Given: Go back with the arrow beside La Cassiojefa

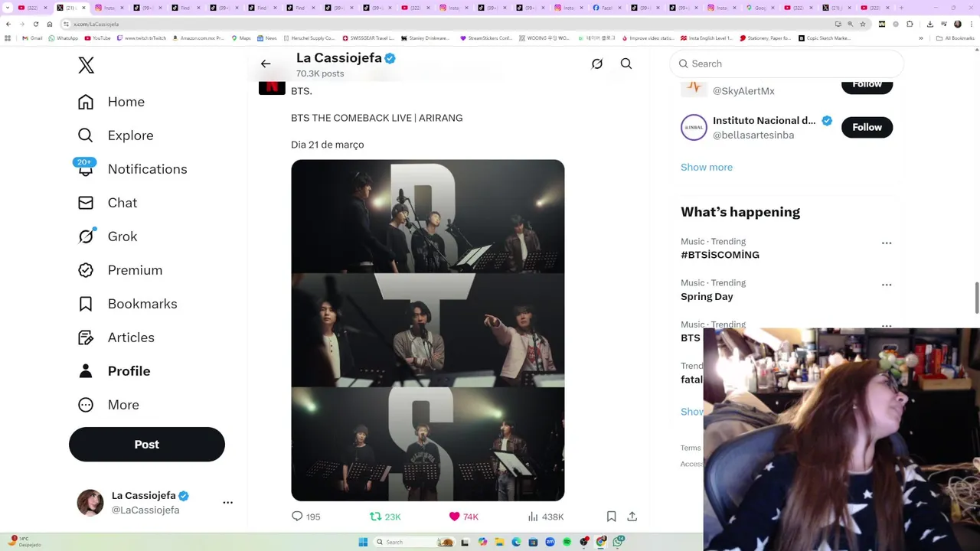Looking at the screenshot, I should pyautogui.click(x=266, y=64).
